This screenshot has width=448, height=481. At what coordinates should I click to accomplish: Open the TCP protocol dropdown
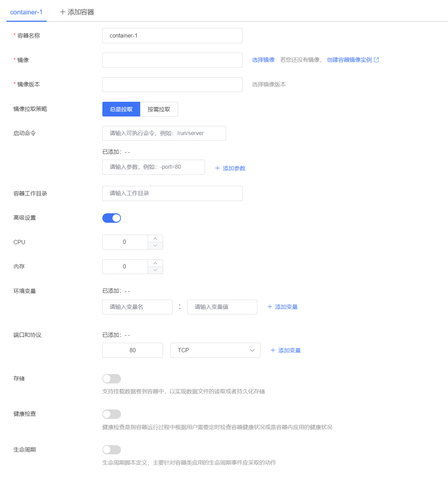pos(215,350)
